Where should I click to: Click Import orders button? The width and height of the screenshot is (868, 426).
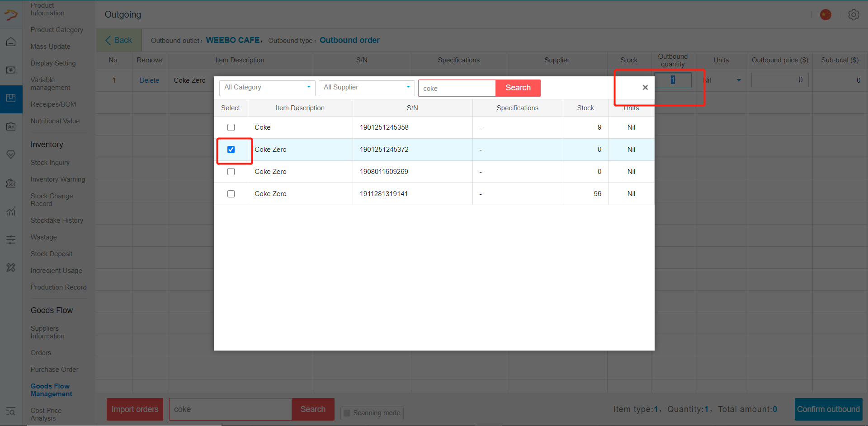click(135, 409)
